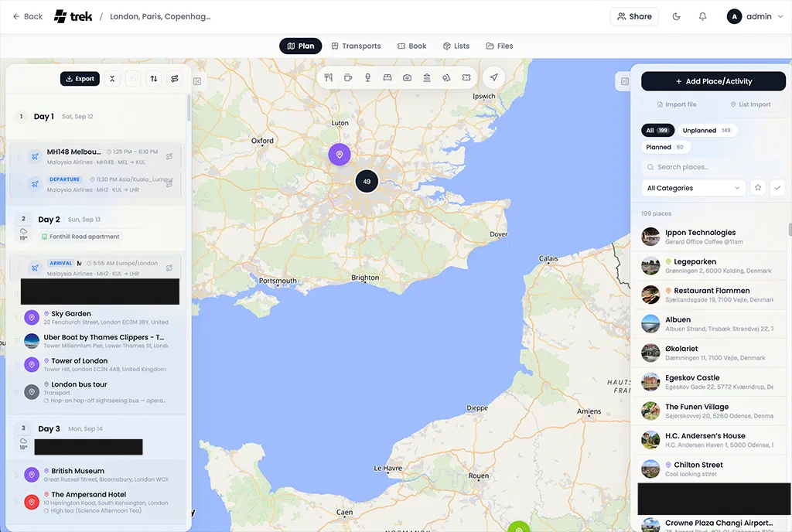This screenshot has width=792, height=532.
Task: Click the Import file link
Action: click(x=677, y=104)
